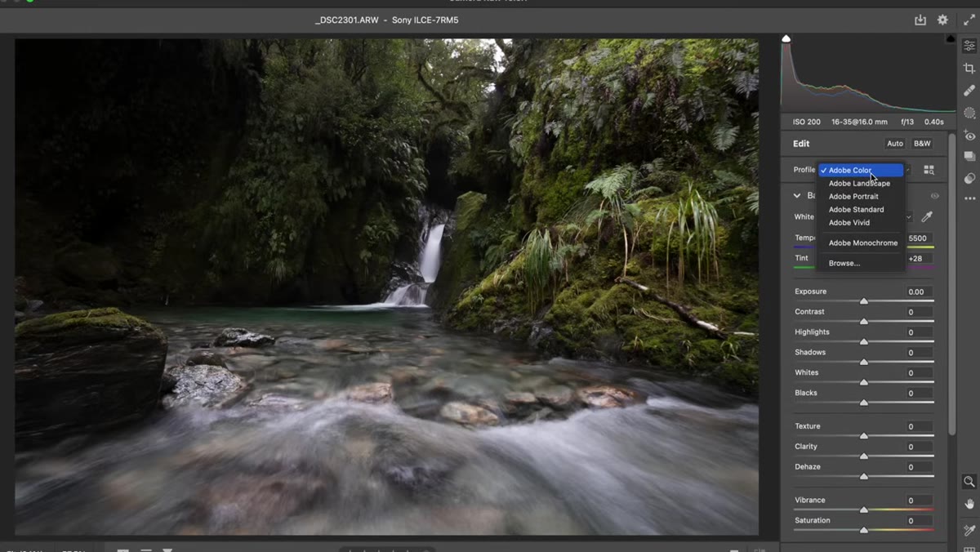Click the Clarity value field

tap(919, 447)
